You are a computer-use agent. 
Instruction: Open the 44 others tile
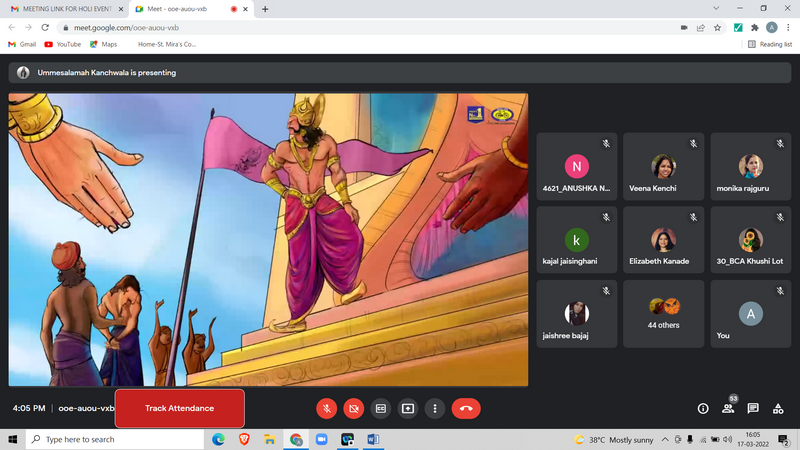(663, 314)
